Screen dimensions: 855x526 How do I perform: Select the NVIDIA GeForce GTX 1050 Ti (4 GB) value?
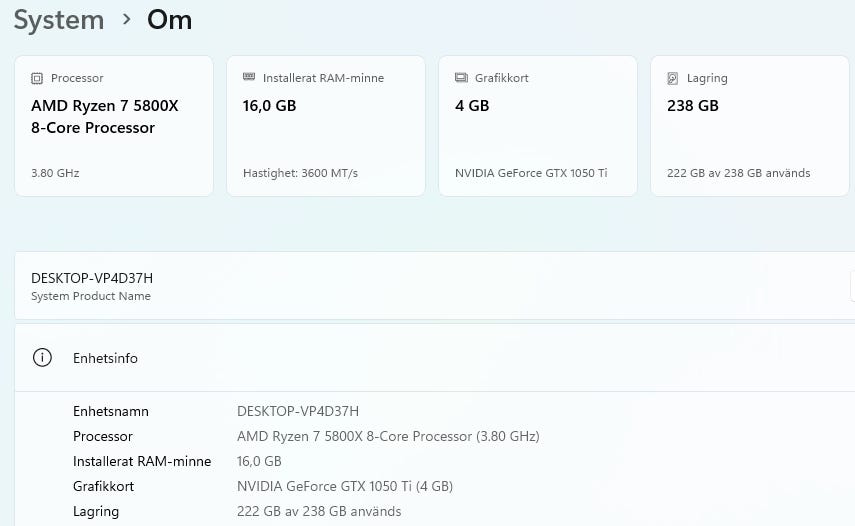(x=345, y=486)
